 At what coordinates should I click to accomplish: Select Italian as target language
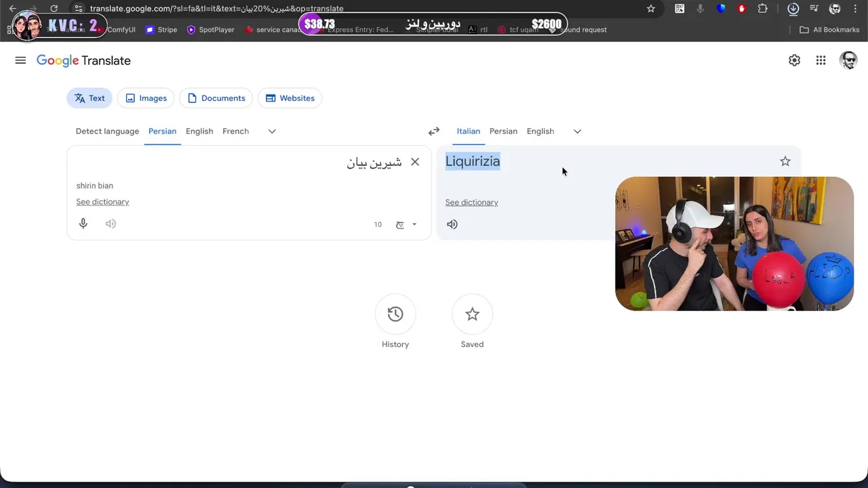[x=468, y=131]
